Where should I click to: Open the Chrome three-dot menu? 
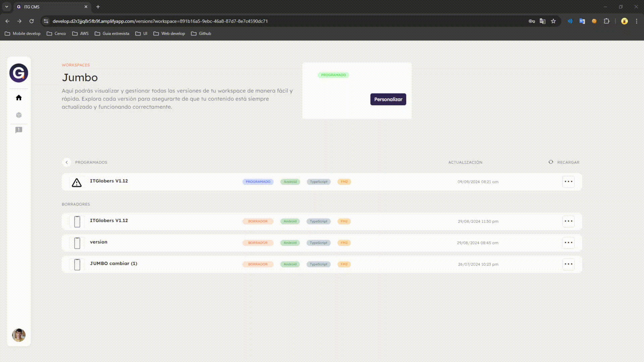637,21
